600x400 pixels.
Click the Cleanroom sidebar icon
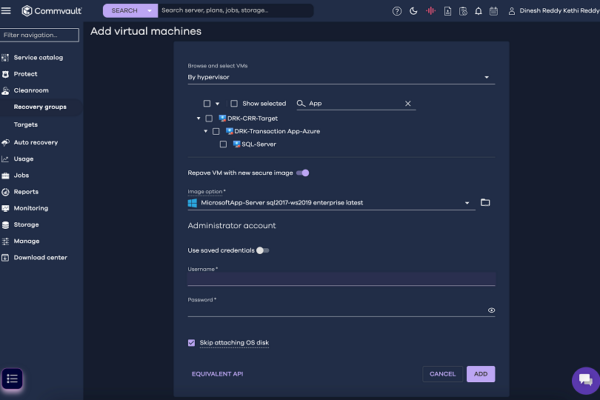5,91
